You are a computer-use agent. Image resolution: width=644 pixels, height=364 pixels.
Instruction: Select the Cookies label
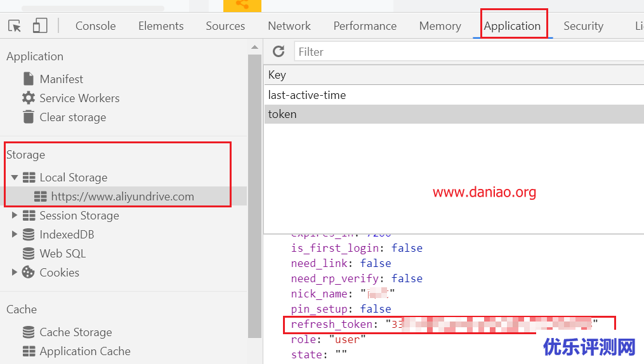[x=60, y=273]
